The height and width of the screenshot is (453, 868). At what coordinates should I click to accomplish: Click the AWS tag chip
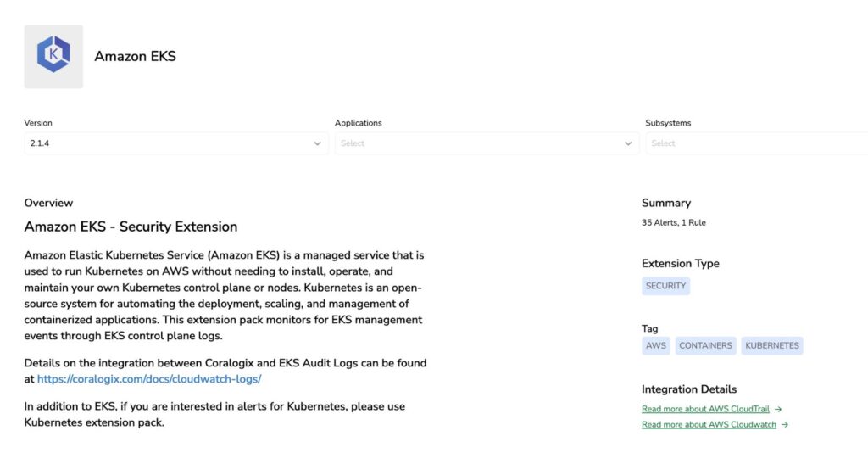655,345
